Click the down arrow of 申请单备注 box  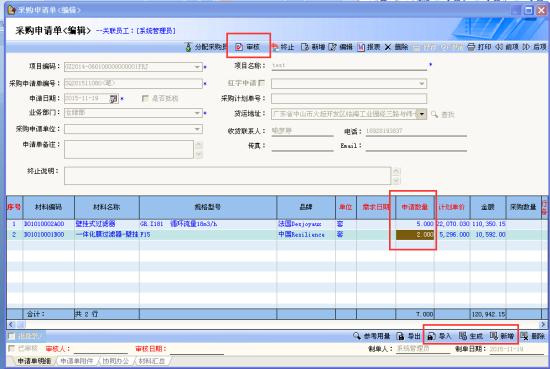[199, 154]
